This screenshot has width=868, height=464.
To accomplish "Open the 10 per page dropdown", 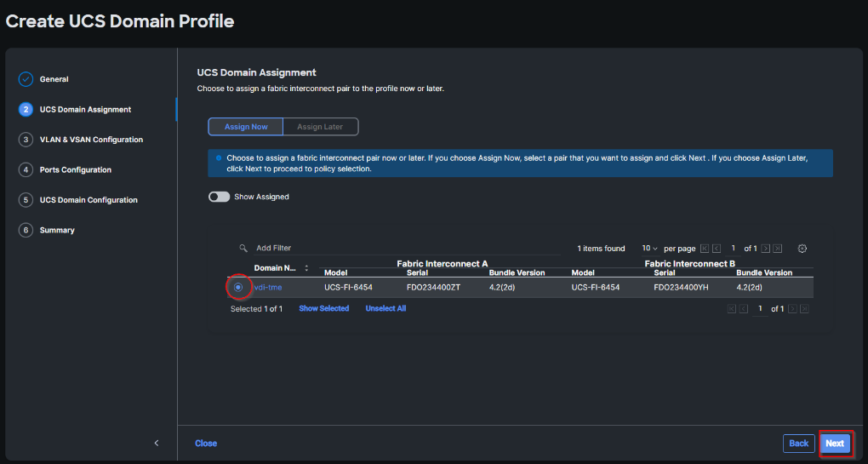I will [x=650, y=249].
